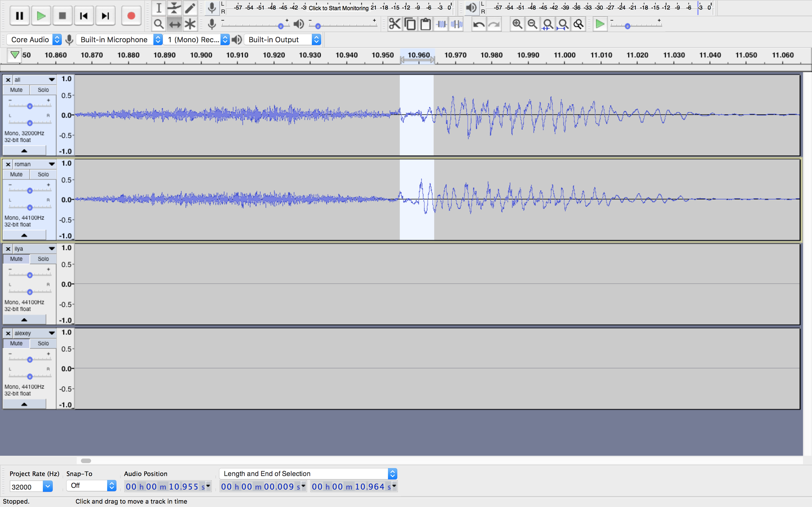Click the Cut scissors icon
Image resolution: width=812 pixels, height=507 pixels.
point(395,24)
